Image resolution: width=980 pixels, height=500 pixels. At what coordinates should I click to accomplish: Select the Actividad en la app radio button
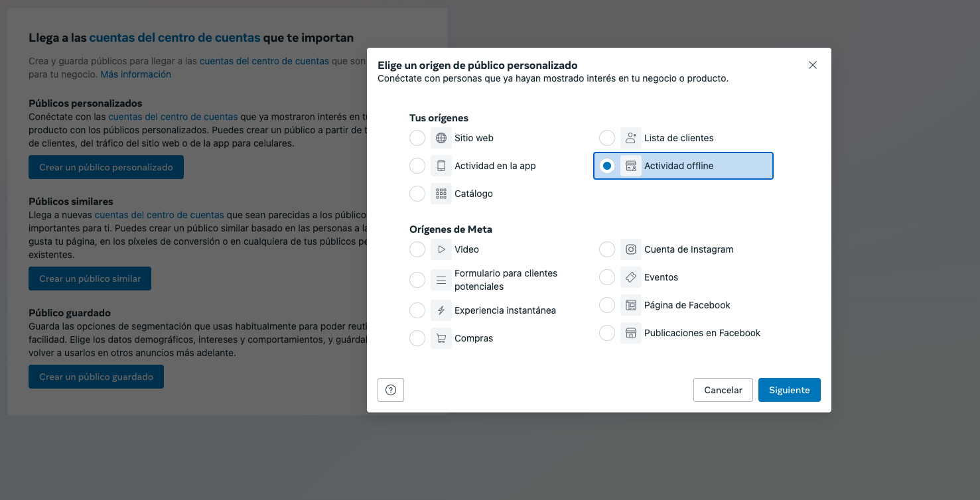click(x=417, y=166)
